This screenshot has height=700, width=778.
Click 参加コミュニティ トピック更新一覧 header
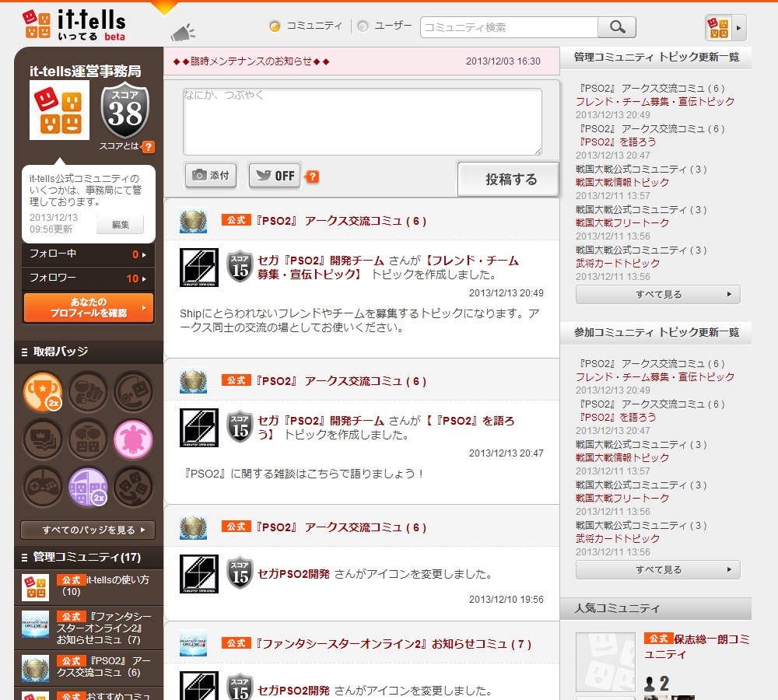pyautogui.click(x=655, y=333)
